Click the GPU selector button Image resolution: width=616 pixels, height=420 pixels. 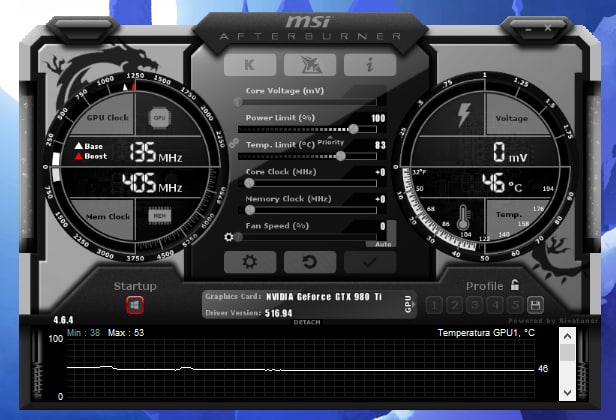(x=409, y=304)
